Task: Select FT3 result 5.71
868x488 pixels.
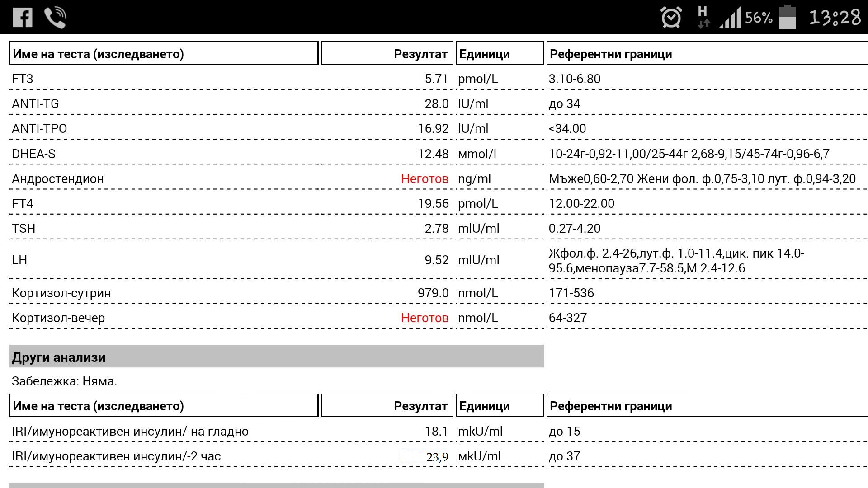Action: 436,79
